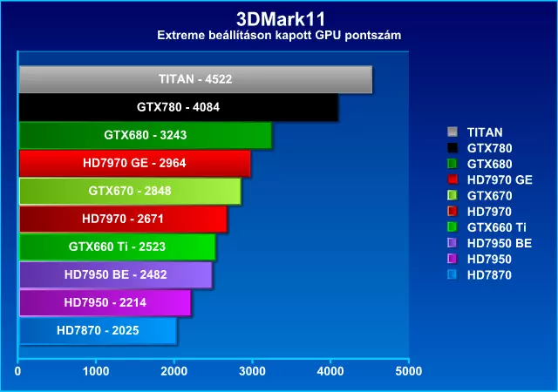Click the GTX780 black legend swatch
This screenshot has height=392, width=558.
(x=453, y=148)
